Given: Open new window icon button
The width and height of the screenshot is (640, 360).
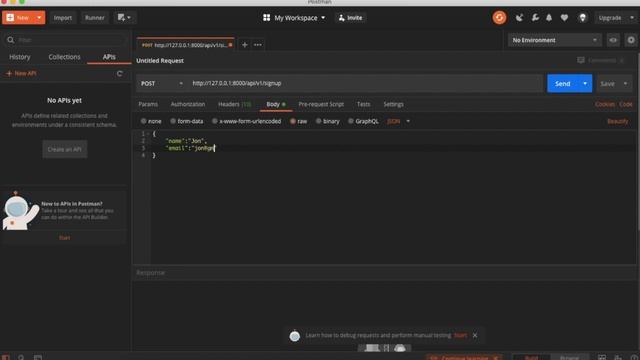Looking at the screenshot, I should coord(124,18).
